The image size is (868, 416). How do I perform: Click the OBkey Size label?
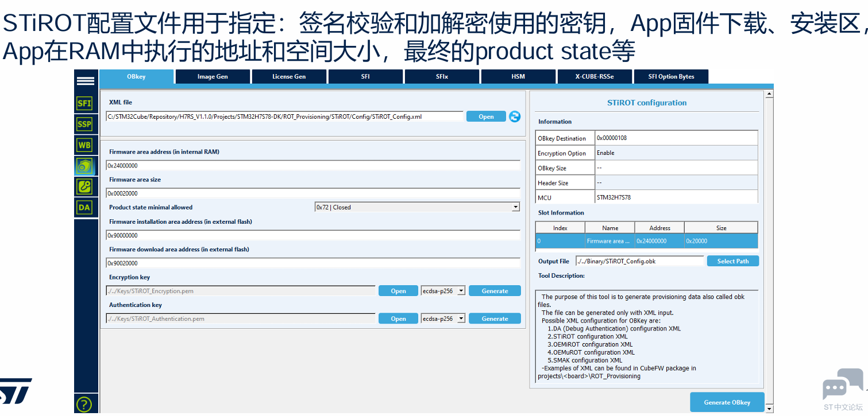(552, 168)
